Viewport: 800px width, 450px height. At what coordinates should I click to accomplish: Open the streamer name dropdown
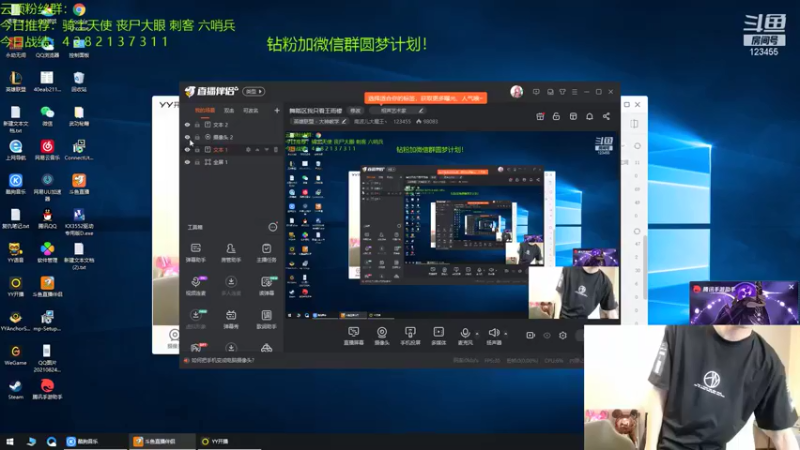point(370,121)
